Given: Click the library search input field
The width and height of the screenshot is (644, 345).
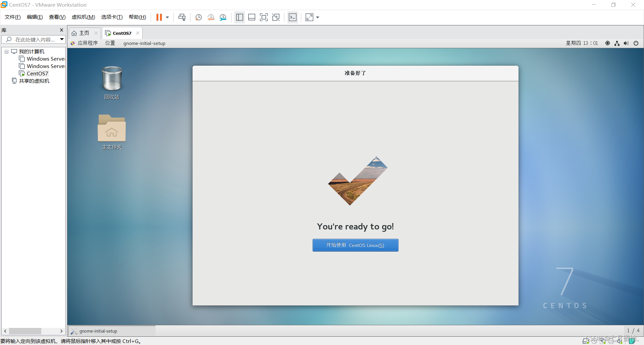Looking at the screenshot, I should (x=31, y=40).
